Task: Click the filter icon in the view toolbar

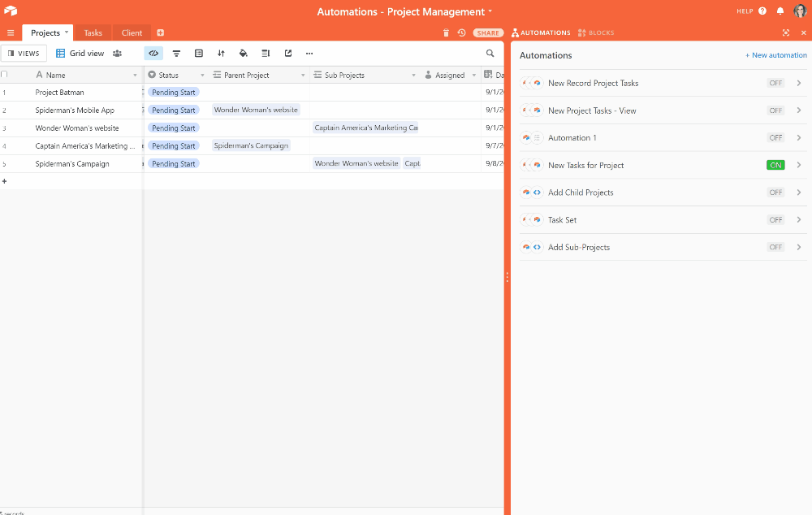Action: [176, 54]
